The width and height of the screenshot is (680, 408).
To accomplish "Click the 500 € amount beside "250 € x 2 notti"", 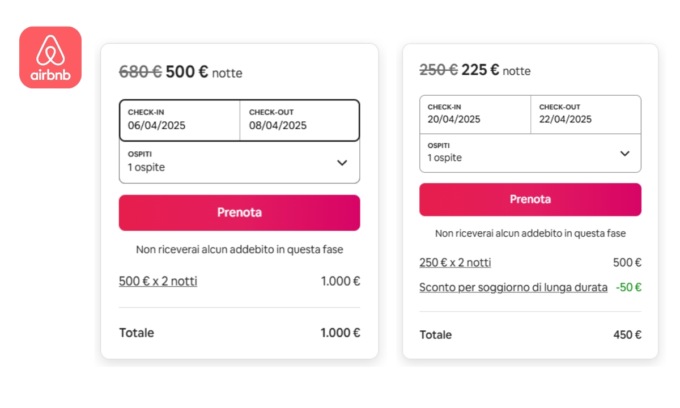I will [627, 263].
